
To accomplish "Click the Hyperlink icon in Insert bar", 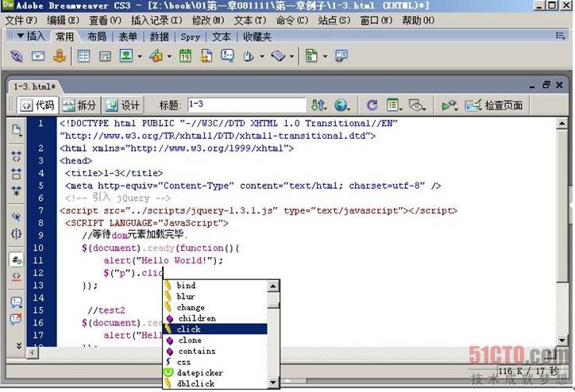I will point(17,56).
